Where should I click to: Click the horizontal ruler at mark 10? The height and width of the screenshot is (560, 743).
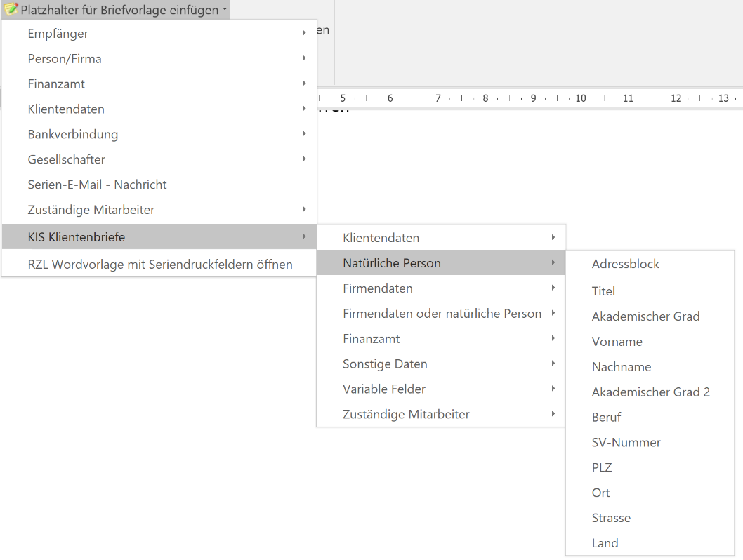[581, 98]
